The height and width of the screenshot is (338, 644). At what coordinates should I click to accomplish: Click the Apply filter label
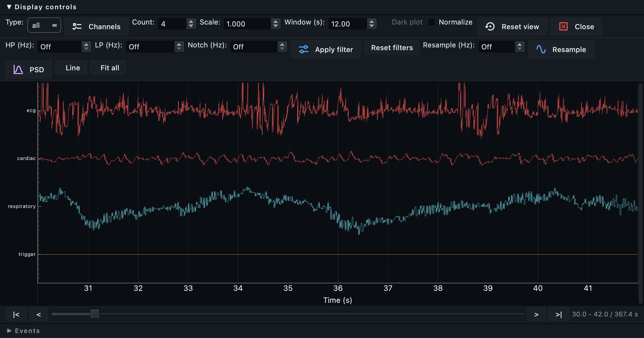click(x=334, y=49)
